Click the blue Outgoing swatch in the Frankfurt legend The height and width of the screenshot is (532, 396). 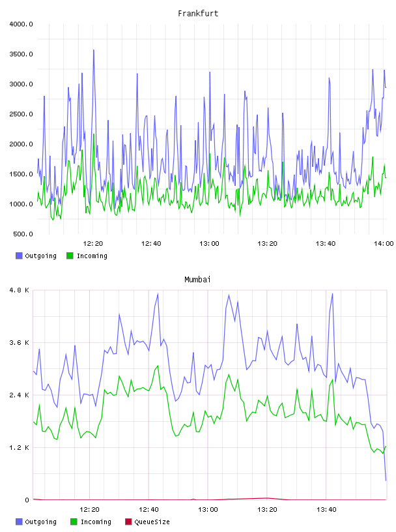tap(19, 256)
